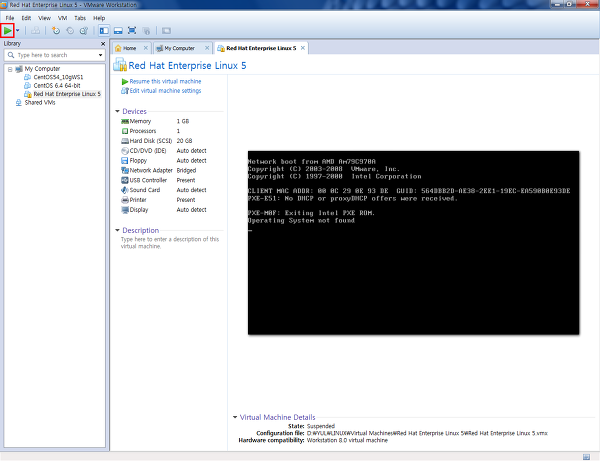Click the Floppy device icon
The image size is (600, 461).
(x=125, y=161)
